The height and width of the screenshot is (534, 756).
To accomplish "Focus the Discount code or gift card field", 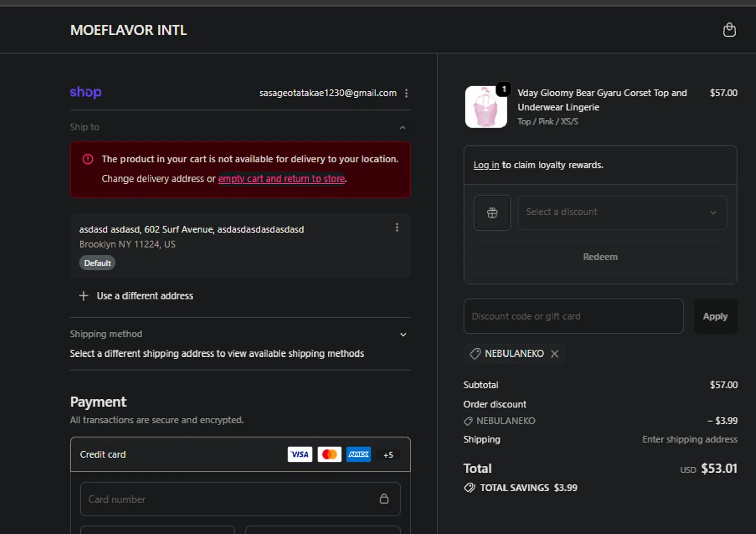I will [x=574, y=316].
